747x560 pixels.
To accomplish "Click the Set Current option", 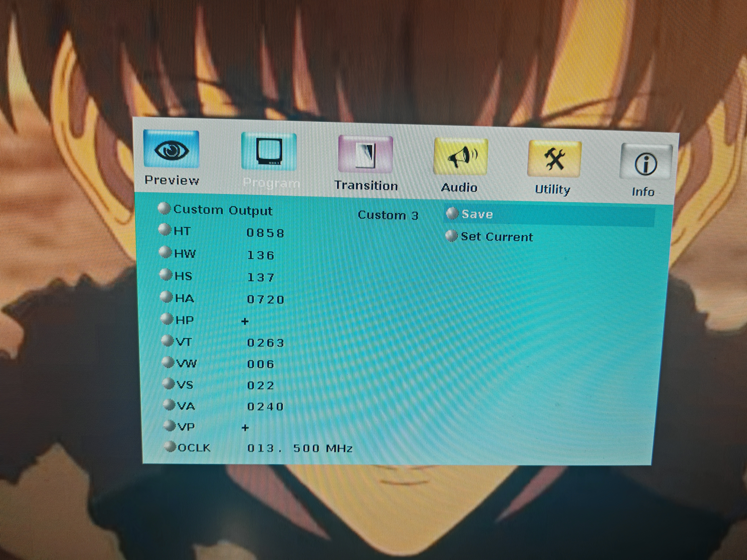I will (497, 237).
